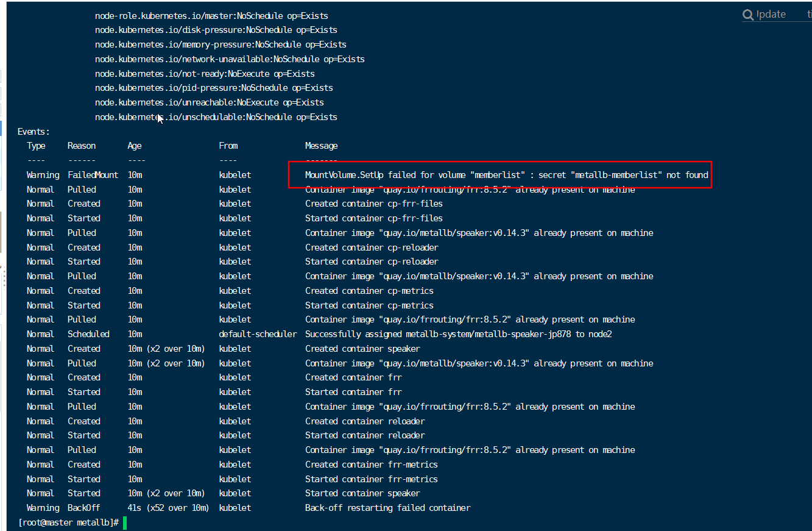Select the Scheduled reason text
Viewport: 812px width, 531px height.
pyautogui.click(x=89, y=334)
